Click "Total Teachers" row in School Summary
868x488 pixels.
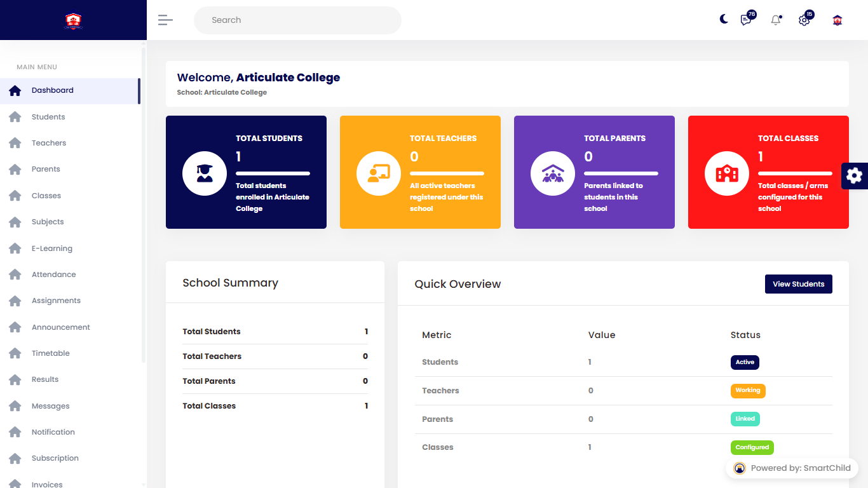275,356
